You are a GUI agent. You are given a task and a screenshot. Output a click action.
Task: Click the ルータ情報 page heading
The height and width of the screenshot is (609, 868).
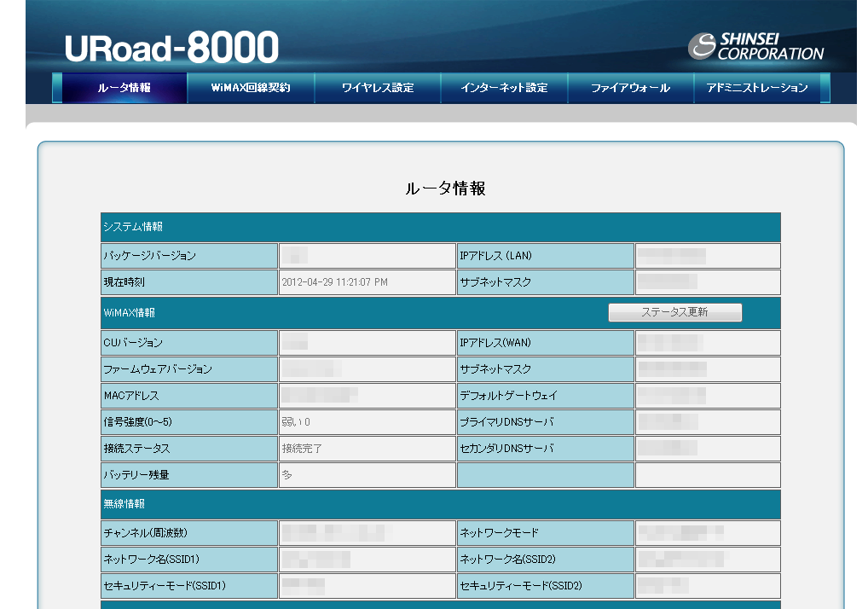[445, 188]
